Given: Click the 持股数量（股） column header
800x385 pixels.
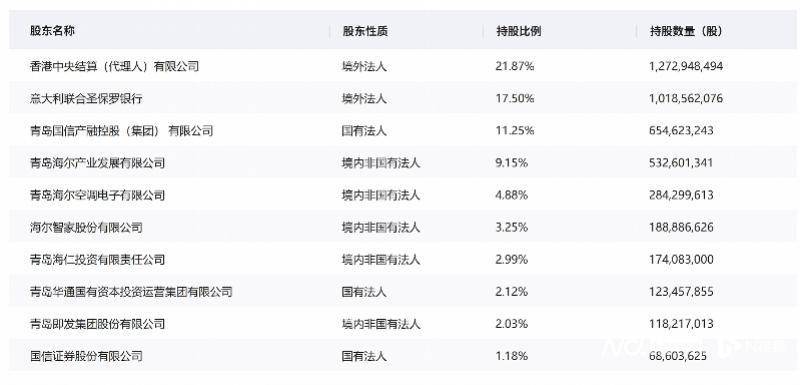Looking at the screenshot, I should [x=686, y=31].
